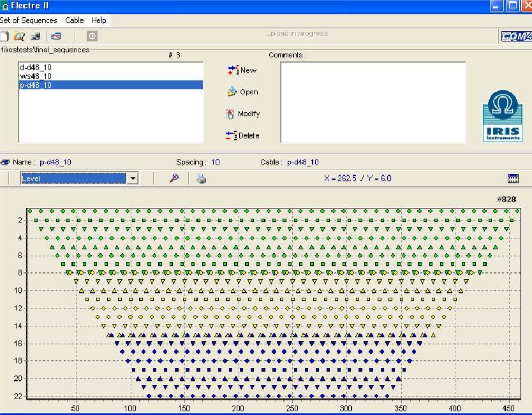Minimize the Electre II window
This screenshot has width=532, height=415.
496,6
